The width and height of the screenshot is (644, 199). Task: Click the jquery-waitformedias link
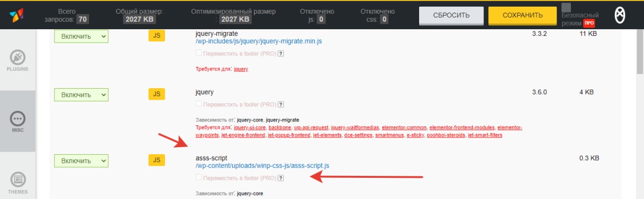355,127
